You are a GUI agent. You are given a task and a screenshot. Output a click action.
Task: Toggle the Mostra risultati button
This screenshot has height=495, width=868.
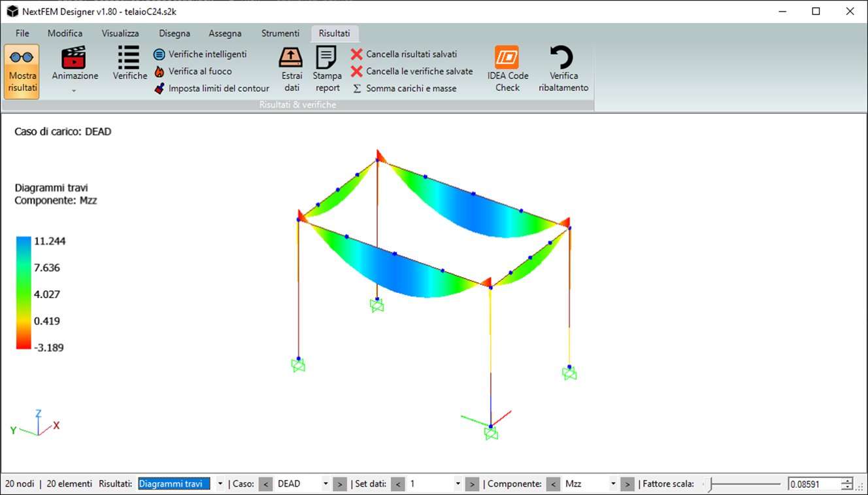(x=22, y=71)
